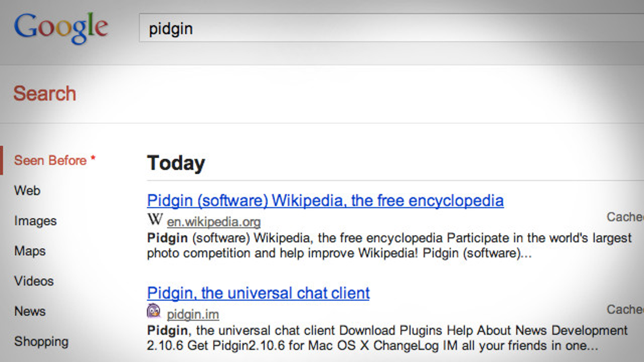Open Pidgin (software) Wikipedia result link
The image size is (644, 362).
(325, 200)
